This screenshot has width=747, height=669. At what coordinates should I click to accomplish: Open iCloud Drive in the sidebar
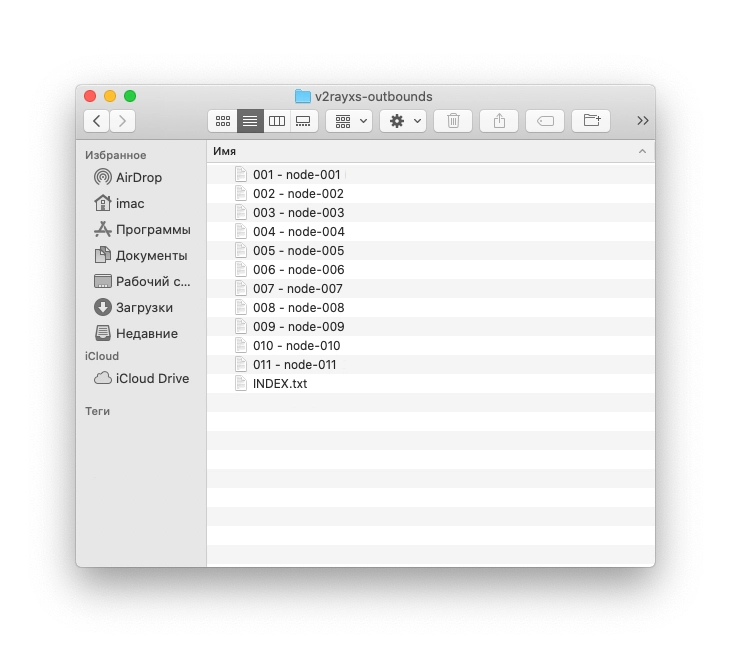click(141, 378)
